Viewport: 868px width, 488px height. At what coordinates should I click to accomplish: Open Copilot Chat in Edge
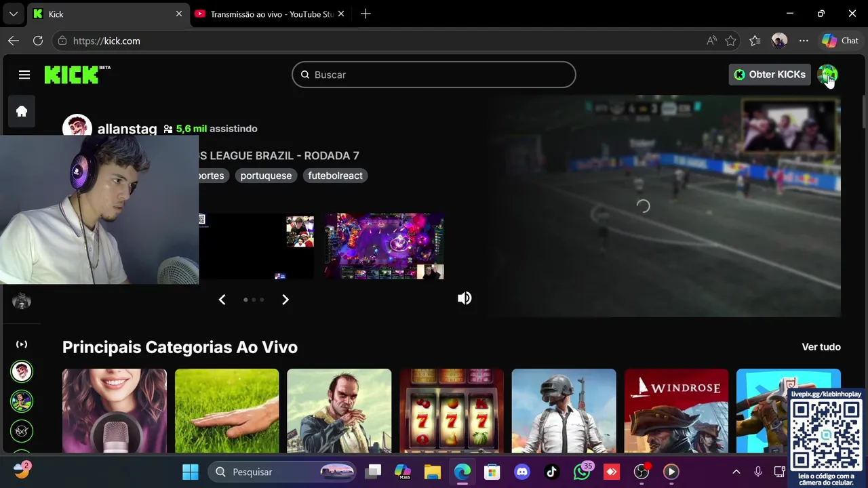(x=840, y=41)
